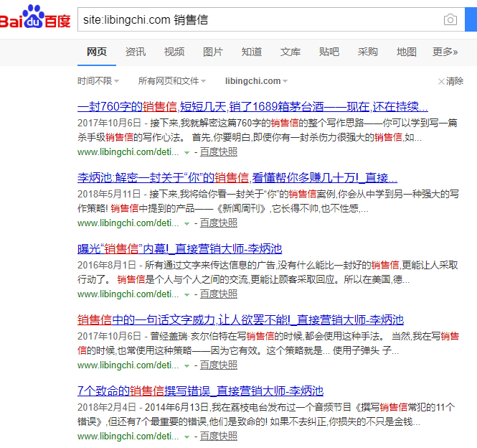Expand URL arrow under 一句话文字威力 result
The width and height of the screenshot is (477, 448).
pos(186,365)
